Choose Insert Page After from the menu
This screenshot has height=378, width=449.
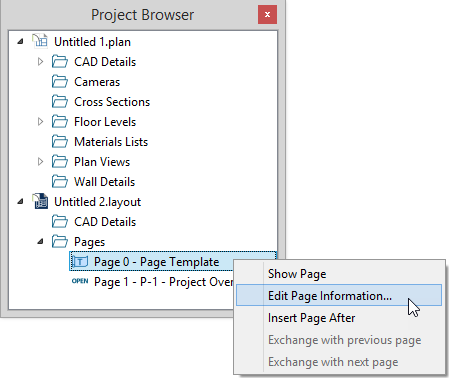339,318
